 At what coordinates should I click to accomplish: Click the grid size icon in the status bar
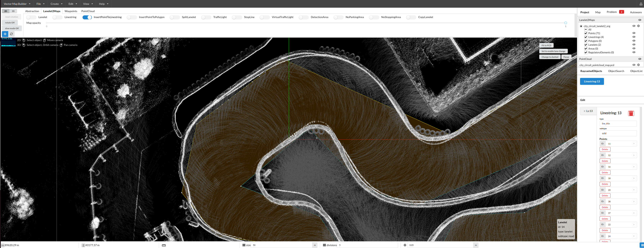pos(244,245)
